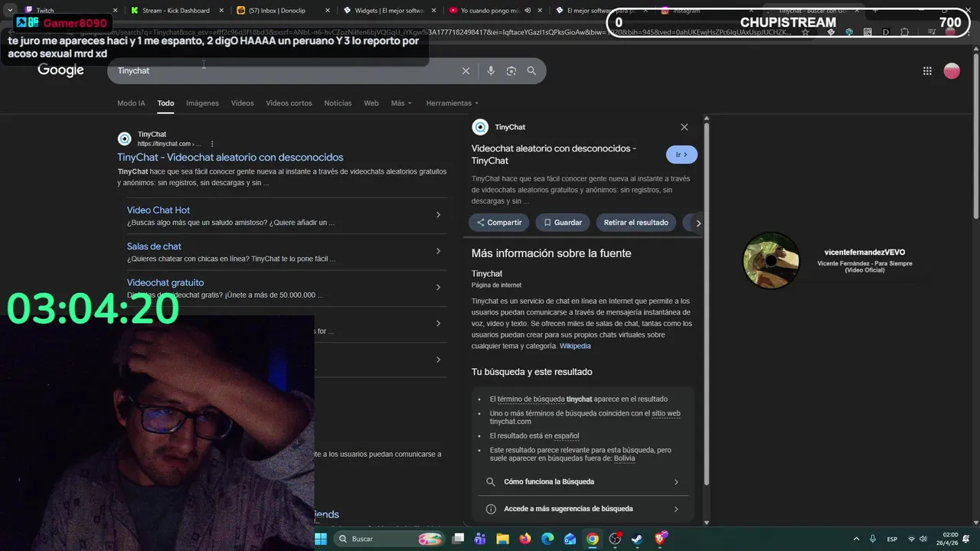The height and width of the screenshot is (551, 980).
Task: Click the microphone tray icon
Action: pos(873,539)
